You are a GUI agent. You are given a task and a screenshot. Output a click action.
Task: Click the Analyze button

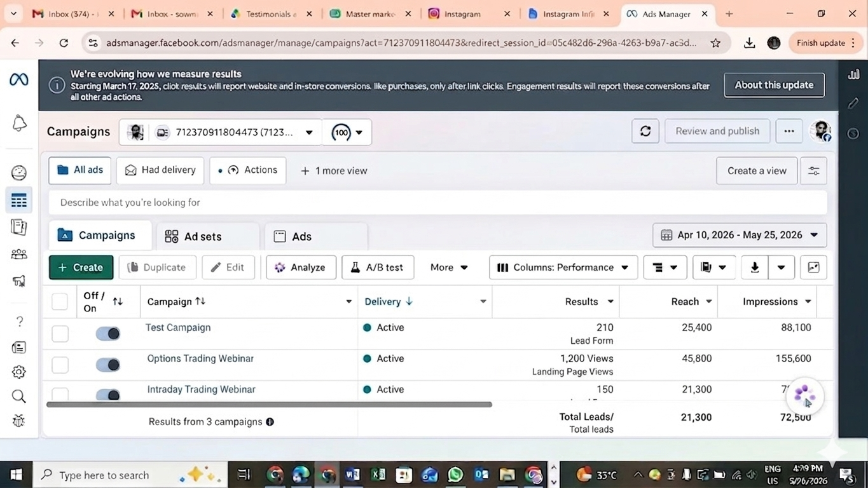click(x=301, y=268)
